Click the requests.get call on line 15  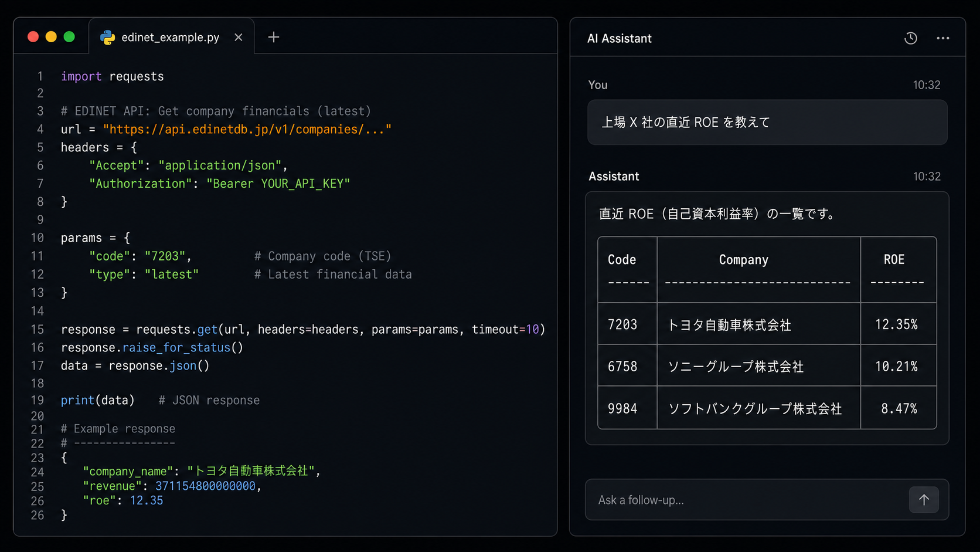(303, 330)
